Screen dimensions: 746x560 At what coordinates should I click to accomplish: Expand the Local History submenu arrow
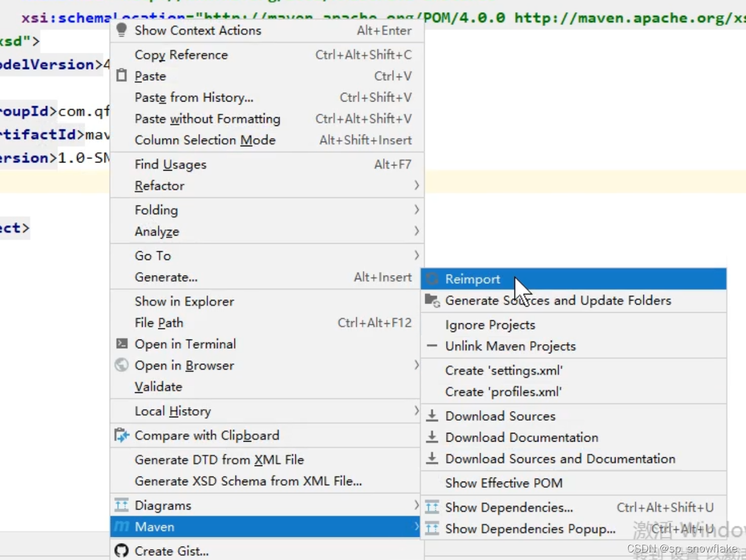coord(417,411)
